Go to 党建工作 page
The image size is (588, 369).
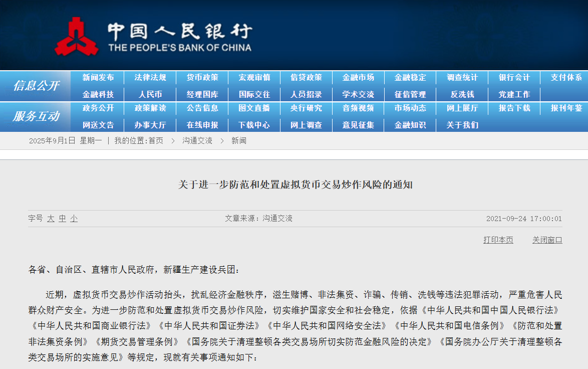coord(514,94)
